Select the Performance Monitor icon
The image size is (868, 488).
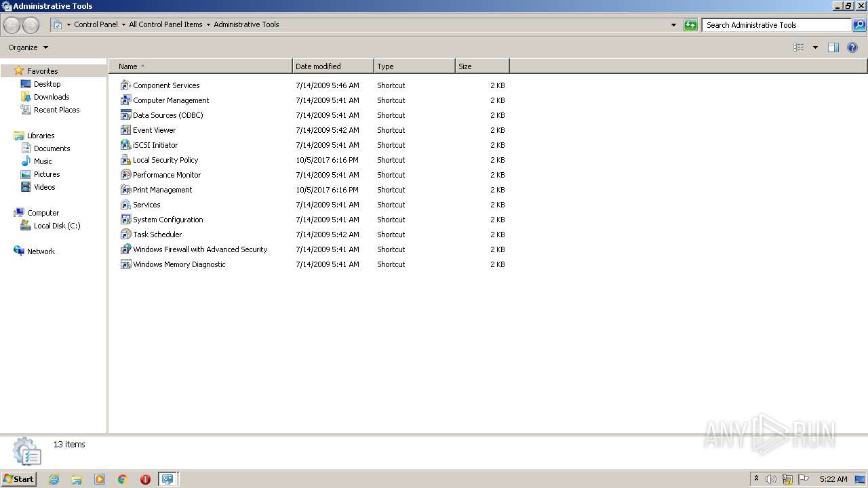click(x=125, y=175)
